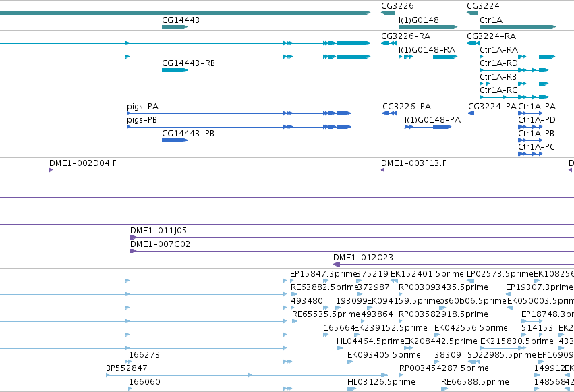Click the RE63882.5prime label
Viewport: 574px width, 392px height.
pos(324,287)
